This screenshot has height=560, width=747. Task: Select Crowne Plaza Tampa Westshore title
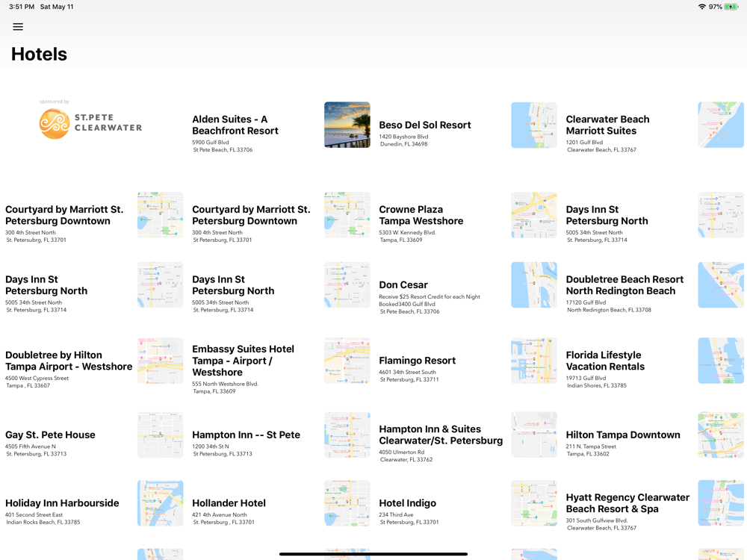coord(421,215)
